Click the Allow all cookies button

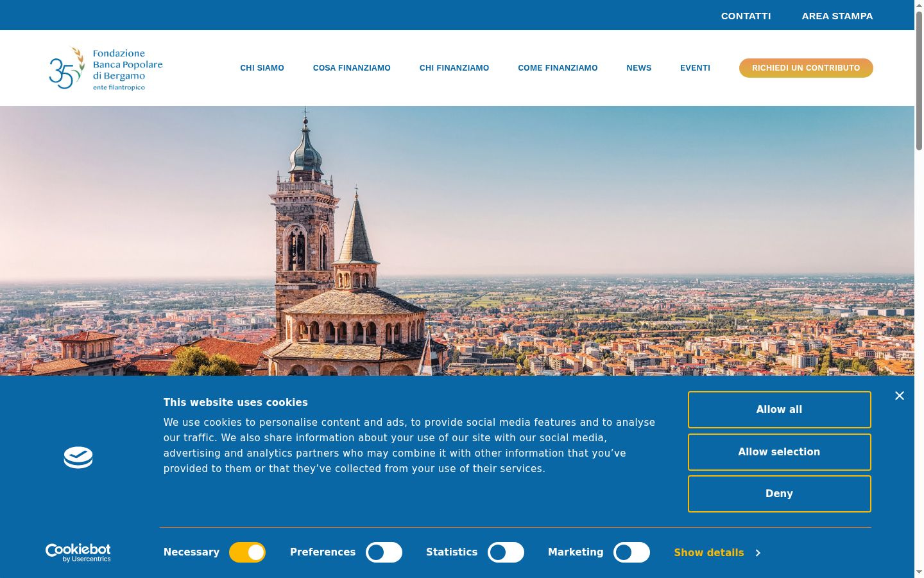click(779, 410)
